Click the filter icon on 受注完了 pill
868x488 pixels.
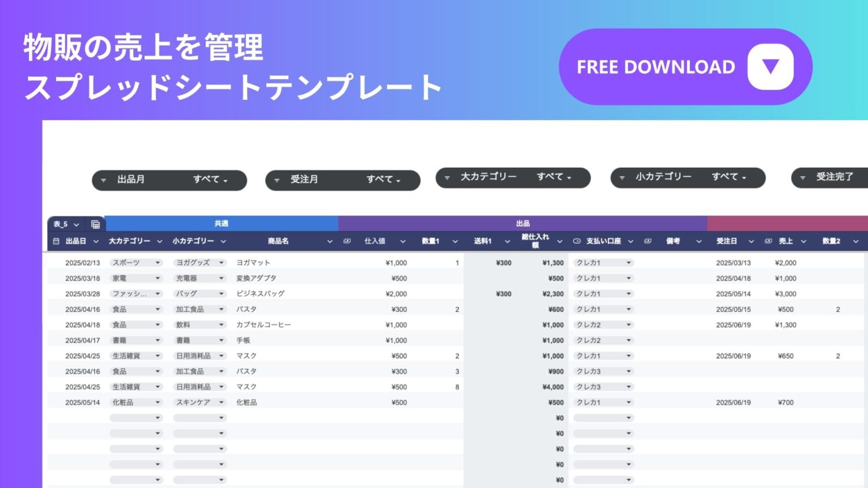(x=803, y=177)
